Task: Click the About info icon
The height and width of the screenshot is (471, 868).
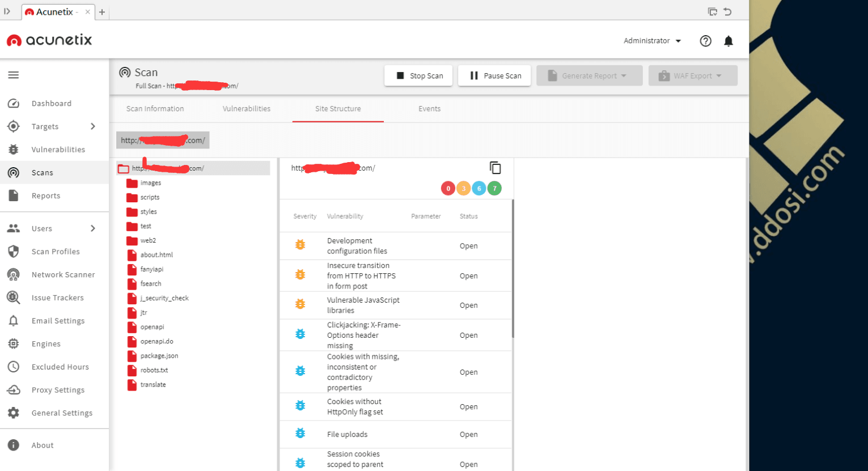Action: (x=14, y=445)
